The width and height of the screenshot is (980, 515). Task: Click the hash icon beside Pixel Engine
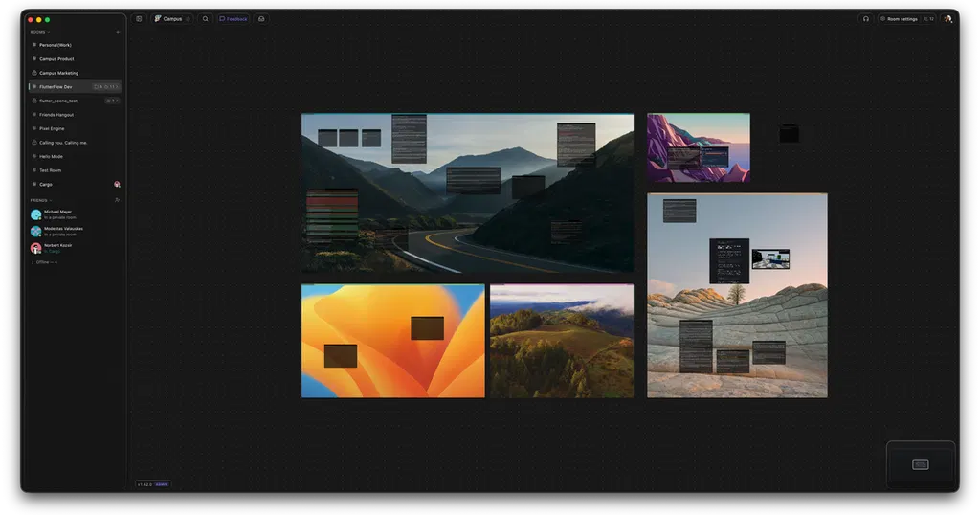click(34, 128)
